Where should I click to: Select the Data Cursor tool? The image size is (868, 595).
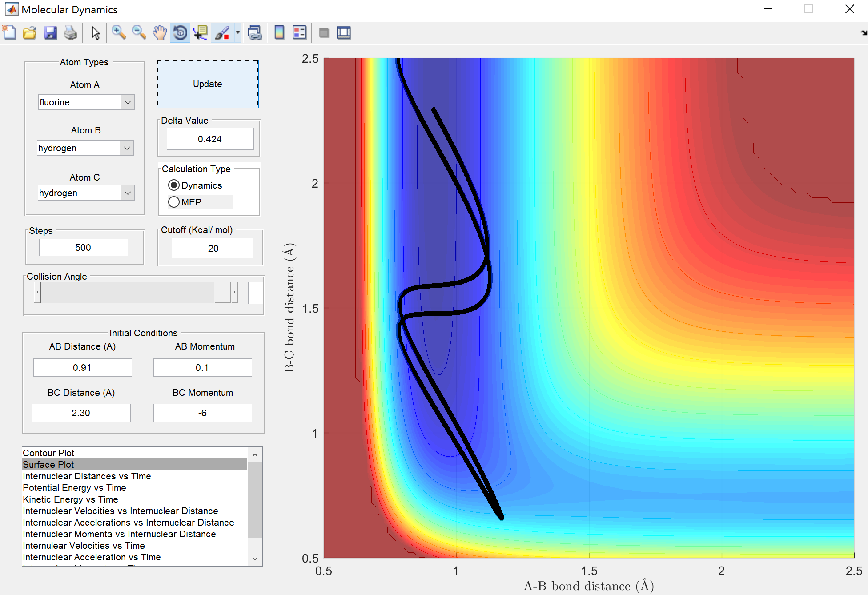pos(201,33)
